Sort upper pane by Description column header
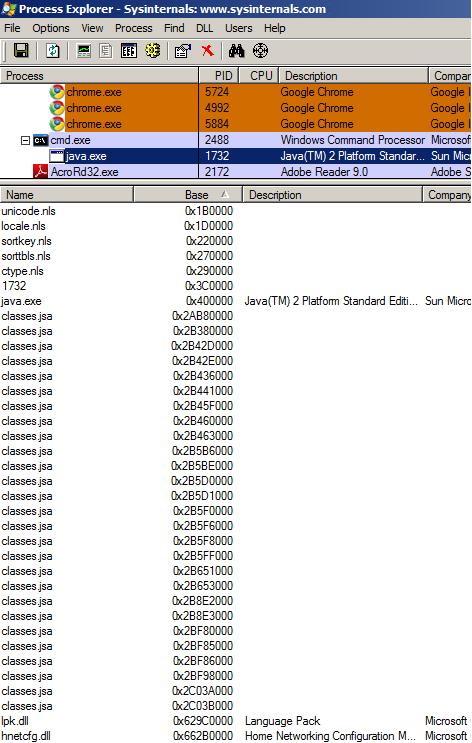 354,76
